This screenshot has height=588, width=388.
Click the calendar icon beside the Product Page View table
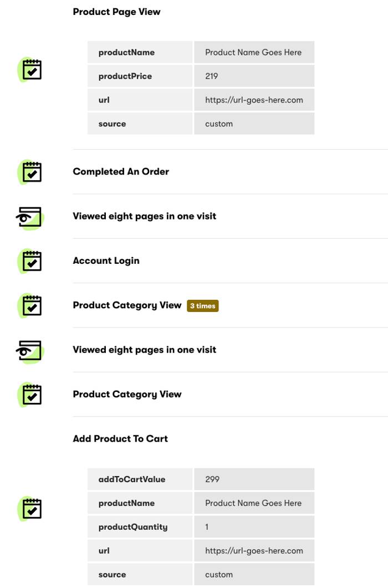32,70
